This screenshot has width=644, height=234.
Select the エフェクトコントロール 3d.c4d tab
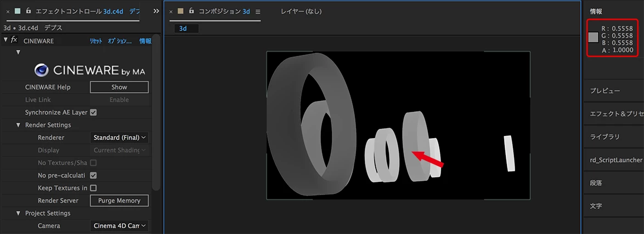(x=80, y=12)
